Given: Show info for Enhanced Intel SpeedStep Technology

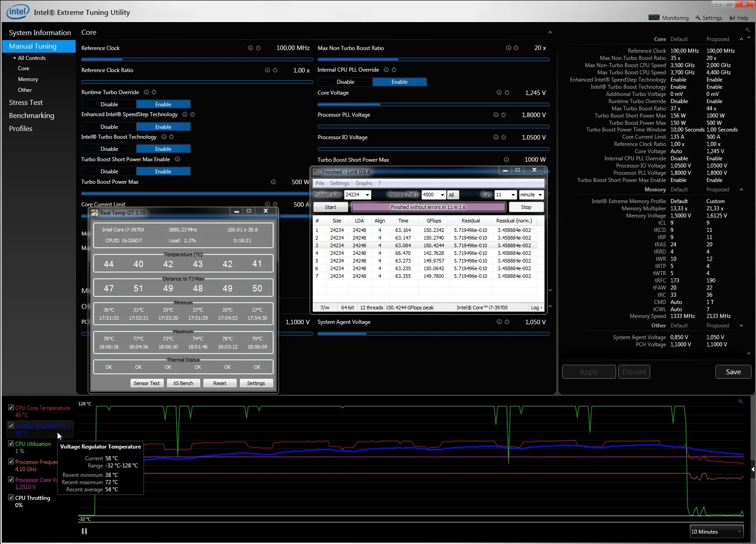Looking at the screenshot, I should click(185, 114).
